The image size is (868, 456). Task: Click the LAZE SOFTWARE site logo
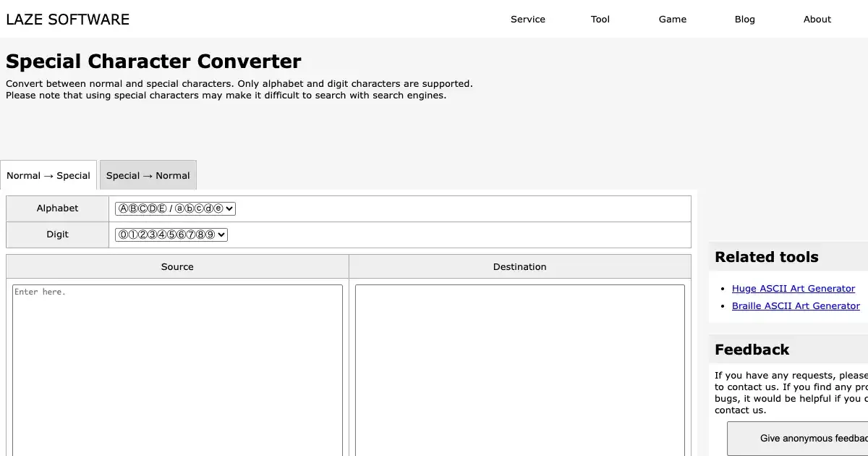click(x=68, y=20)
